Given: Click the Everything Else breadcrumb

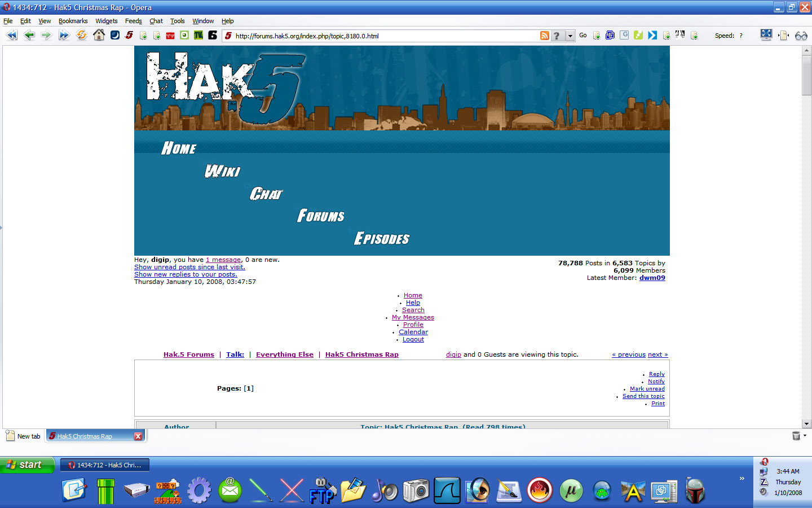Looking at the screenshot, I should click(x=285, y=354).
